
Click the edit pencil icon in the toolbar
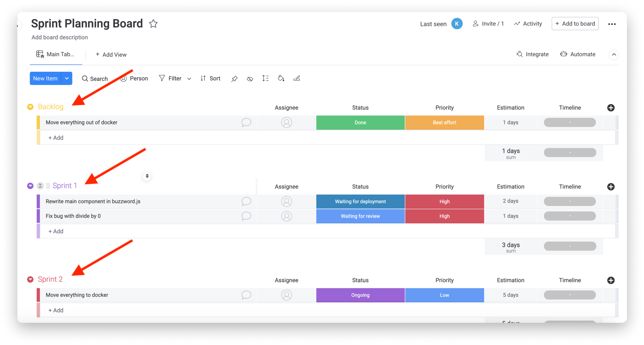[297, 78]
